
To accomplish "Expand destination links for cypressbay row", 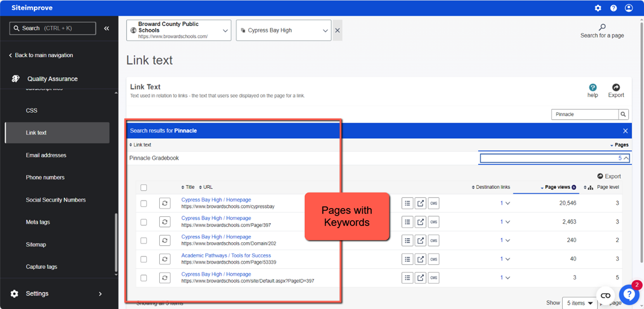I will click(x=505, y=203).
